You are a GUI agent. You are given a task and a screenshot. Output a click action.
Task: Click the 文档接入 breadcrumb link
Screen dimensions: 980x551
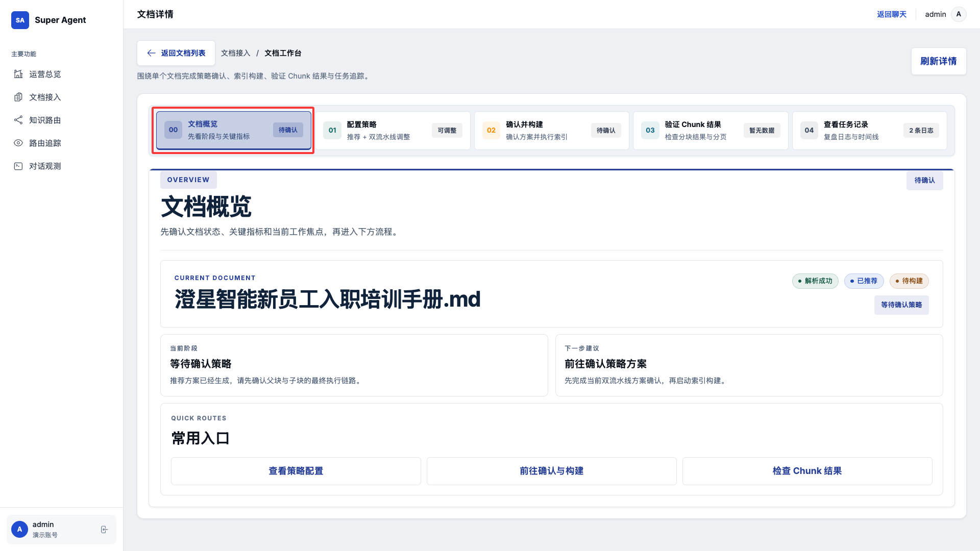(235, 53)
